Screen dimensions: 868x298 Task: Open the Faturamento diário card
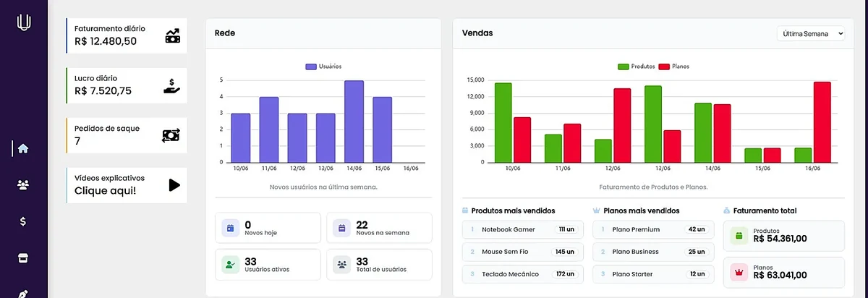pos(127,35)
